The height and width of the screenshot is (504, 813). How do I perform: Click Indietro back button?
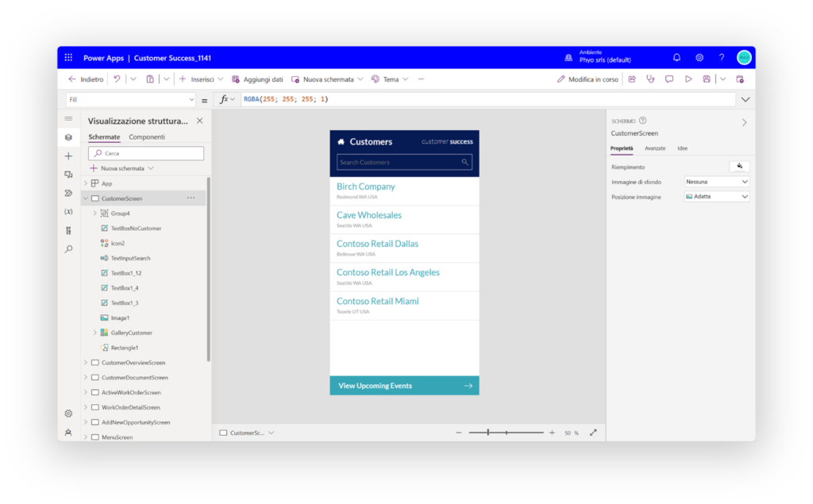(x=86, y=79)
